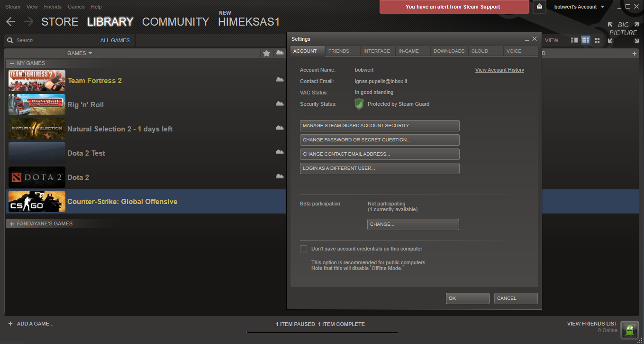Select Natural Selection 2 game row
Image resolution: width=644 pixels, height=344 pixels.
point(145,129)
